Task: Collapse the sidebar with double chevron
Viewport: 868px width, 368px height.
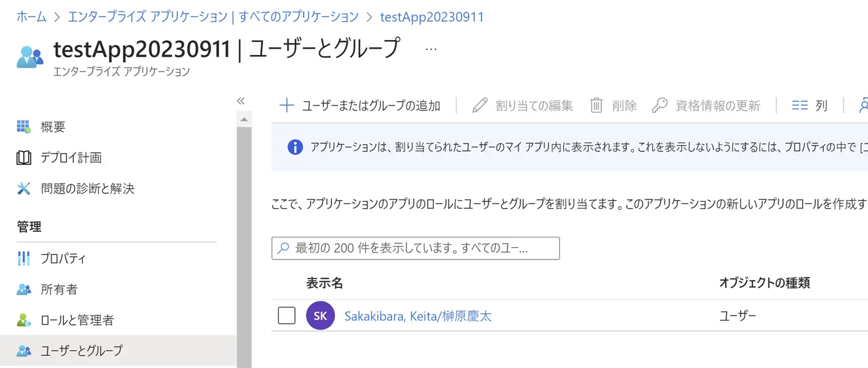Action: click(241, 100)
